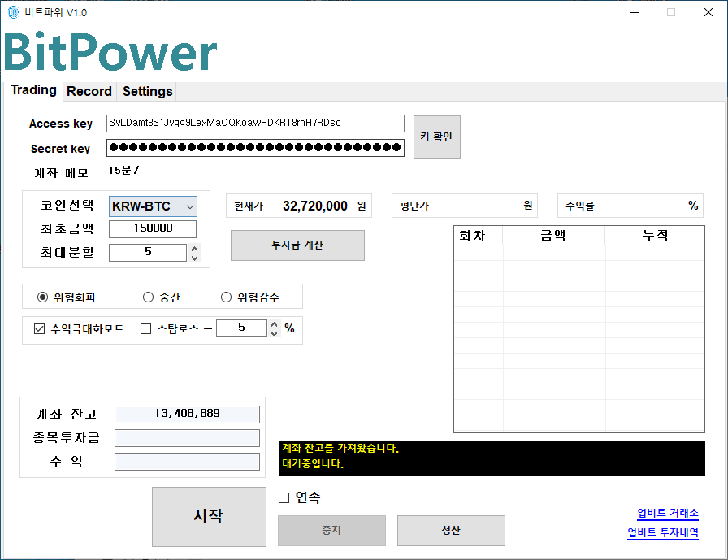Minimize the 비트파워 window
This screenshot has height=560, width=728.
(x=635, y=12)
